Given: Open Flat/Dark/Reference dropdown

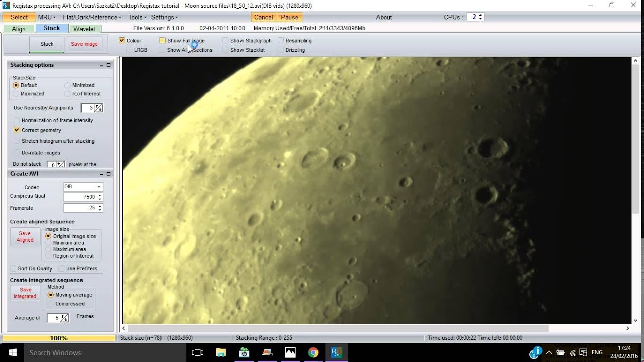Looking at the screenshot, I should [x=92, y=17].
